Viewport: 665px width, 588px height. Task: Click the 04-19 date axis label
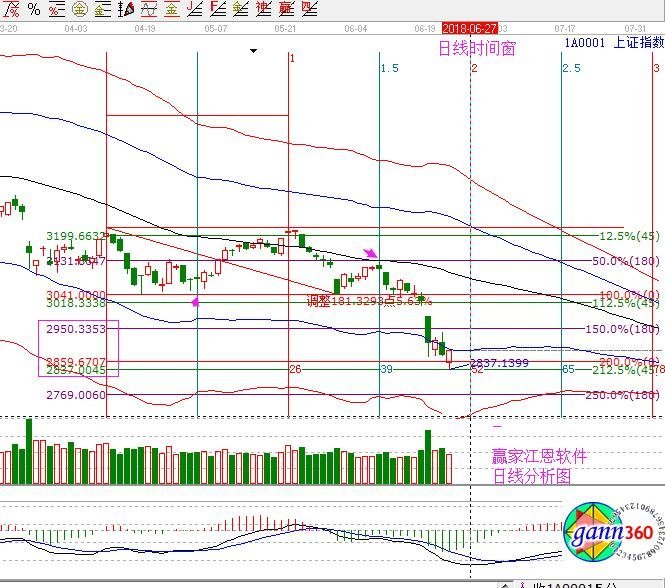click(145, 29)
